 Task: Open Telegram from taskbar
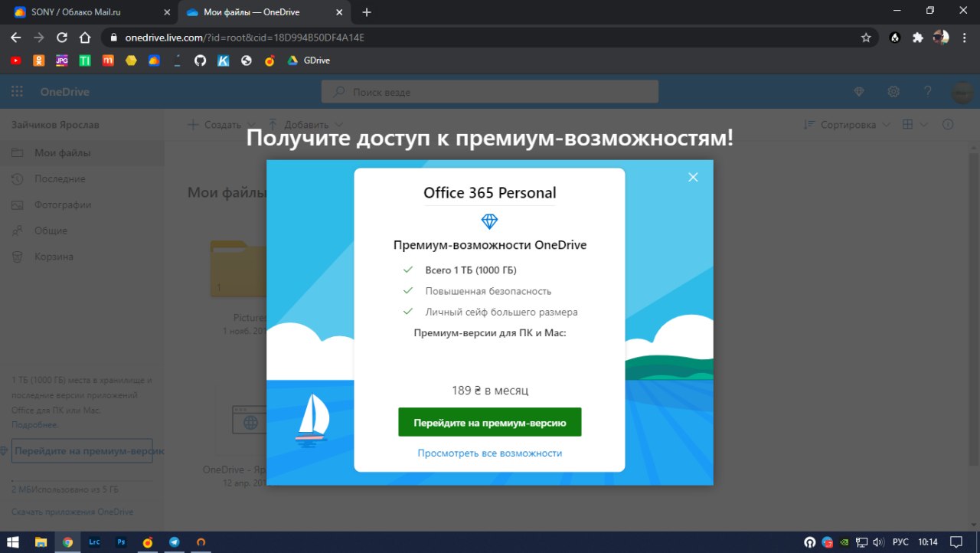(x=175, y=542)
